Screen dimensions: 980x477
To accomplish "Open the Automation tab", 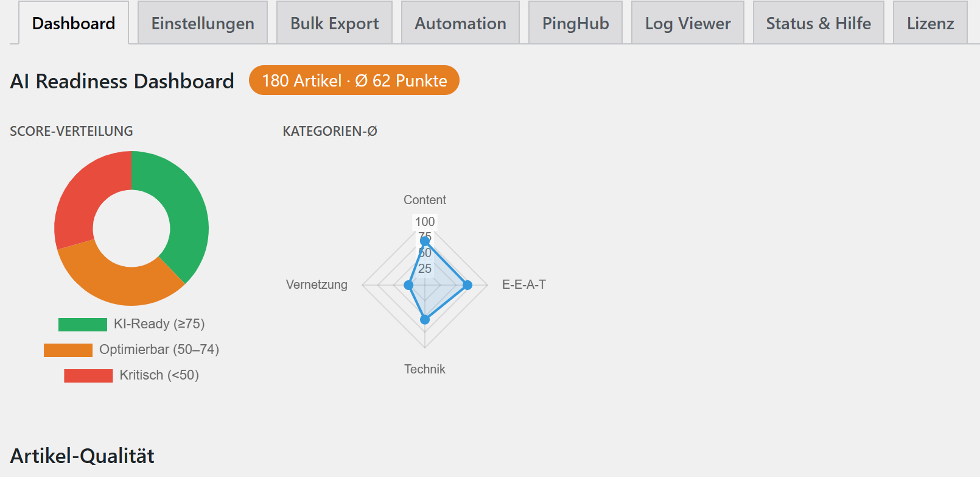I will pos(460,23).
